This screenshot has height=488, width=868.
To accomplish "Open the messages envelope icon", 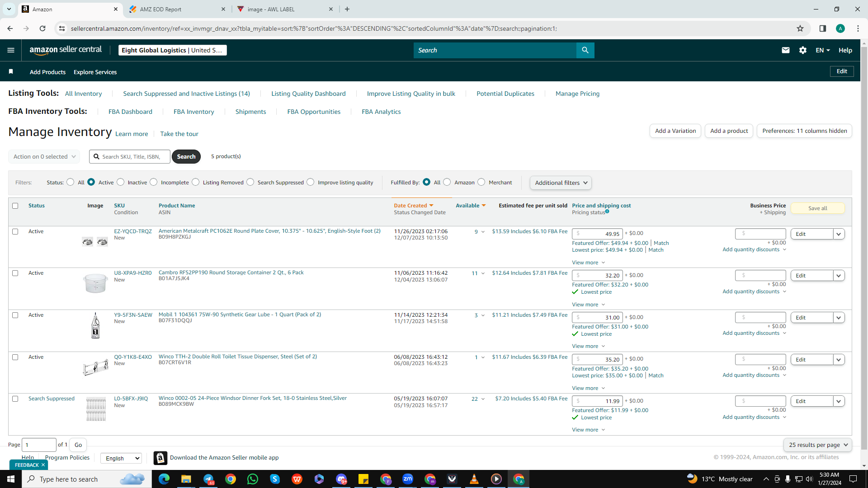I will point(786,50).
